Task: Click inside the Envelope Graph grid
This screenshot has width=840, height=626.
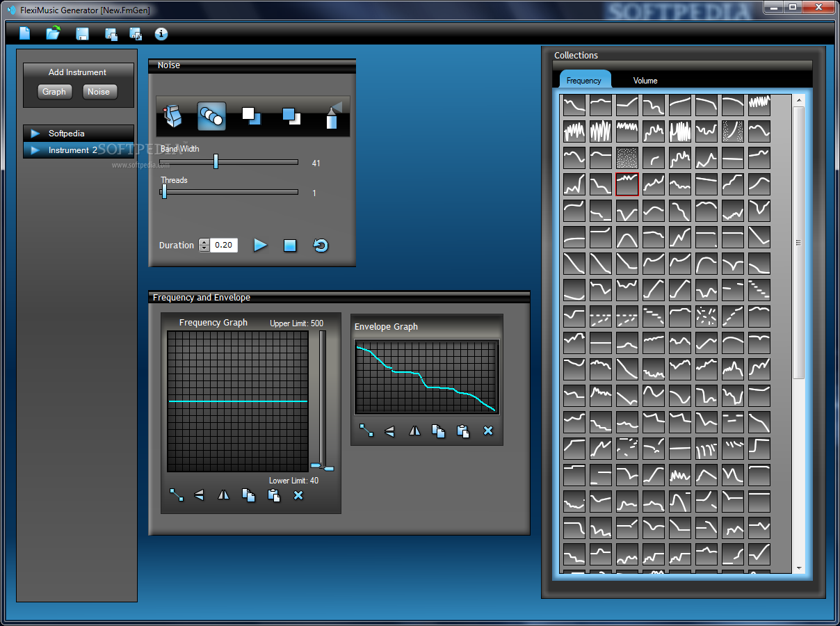Action: click(426, 377)
